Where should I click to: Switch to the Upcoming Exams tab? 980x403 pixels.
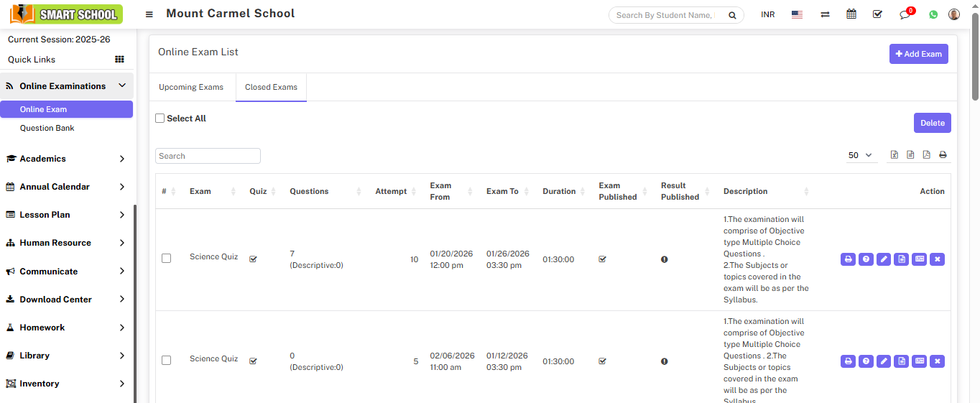coord(191,87)
